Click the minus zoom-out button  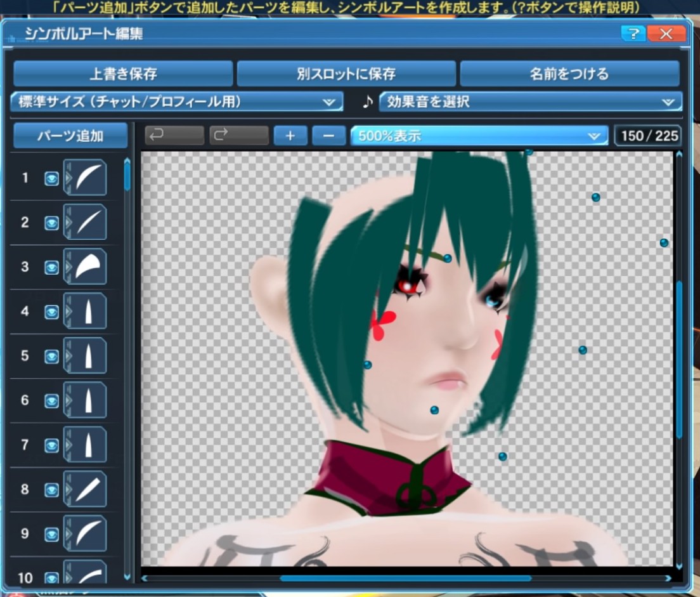[x=329, y=135]
